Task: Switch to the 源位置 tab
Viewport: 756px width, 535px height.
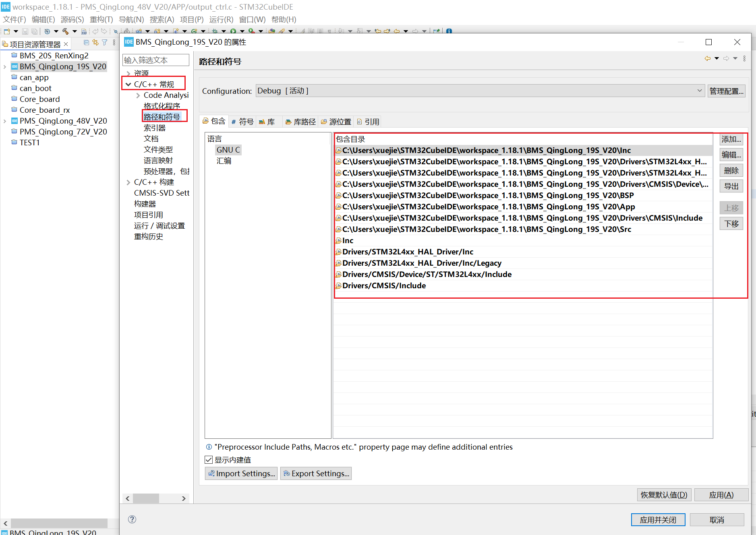Action: click(336, 122)
